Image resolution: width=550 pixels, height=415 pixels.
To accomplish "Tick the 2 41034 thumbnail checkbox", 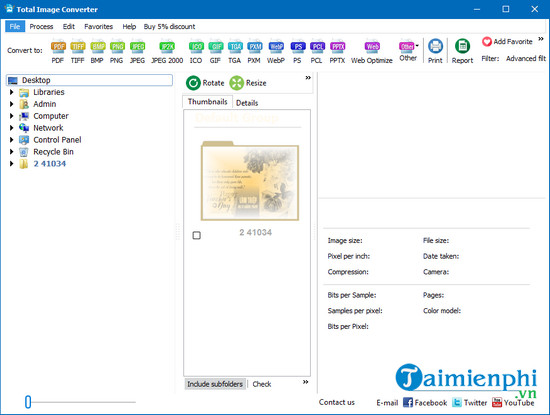I will pyautogui.click(x=197, y=235).
